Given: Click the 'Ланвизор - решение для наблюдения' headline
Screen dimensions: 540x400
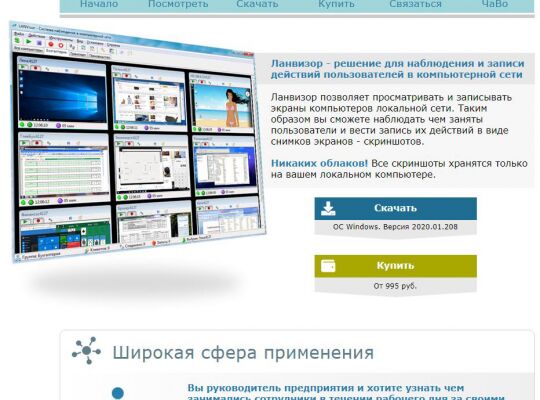Looking at the screenshot, I should (x=397, y=69).
